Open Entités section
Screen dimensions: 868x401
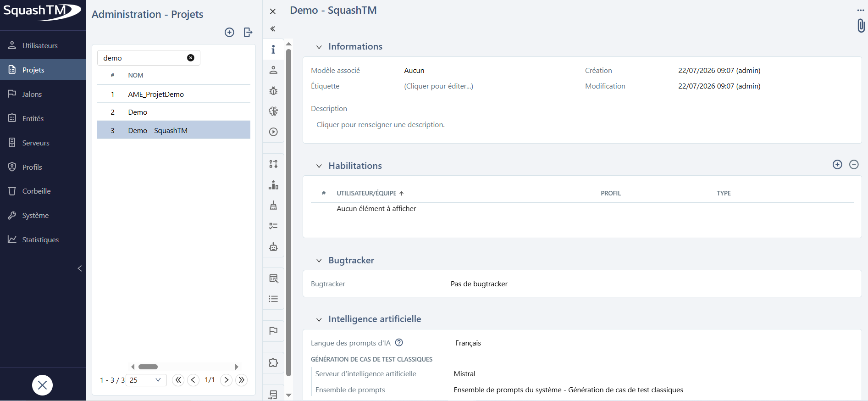point(43,118)
